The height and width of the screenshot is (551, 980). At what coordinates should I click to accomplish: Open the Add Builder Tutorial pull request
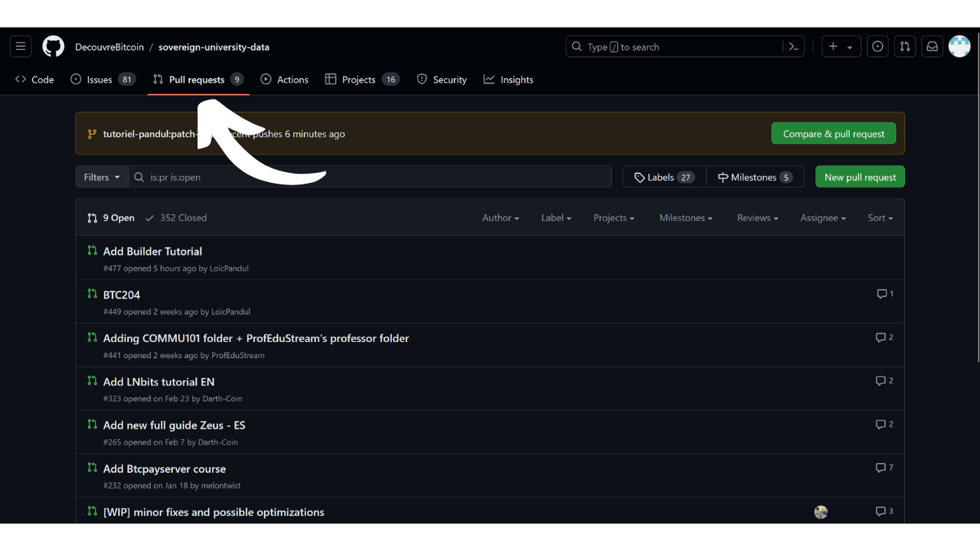pos(152,251)
